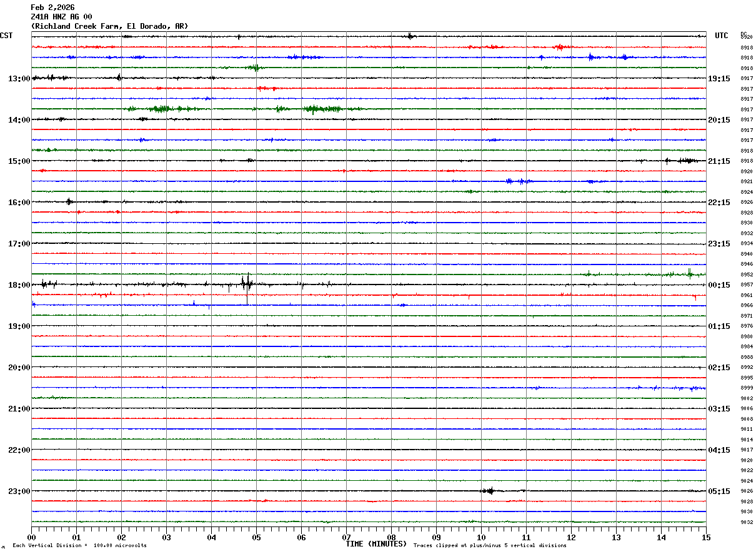Click minute tick '10' on time axis
This screenshot has width=756, height=554.
(x=482, y=537)
